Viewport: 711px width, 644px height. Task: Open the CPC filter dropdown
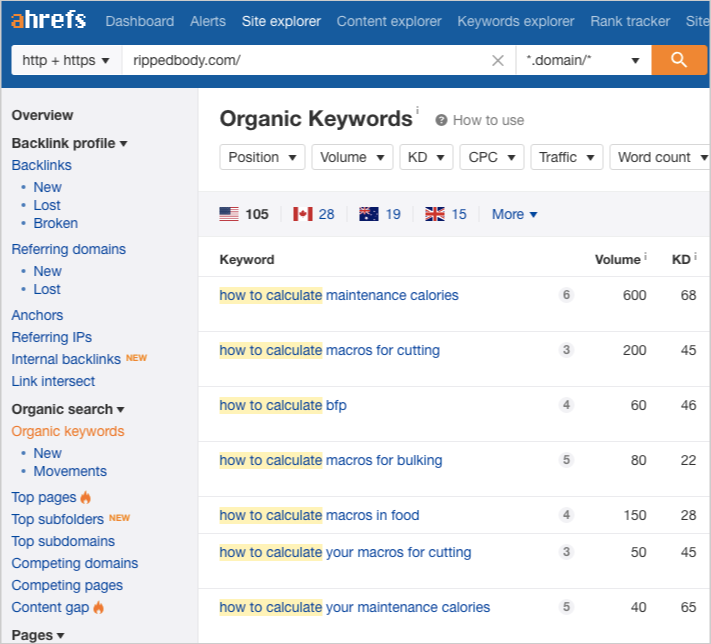[492, 157]
